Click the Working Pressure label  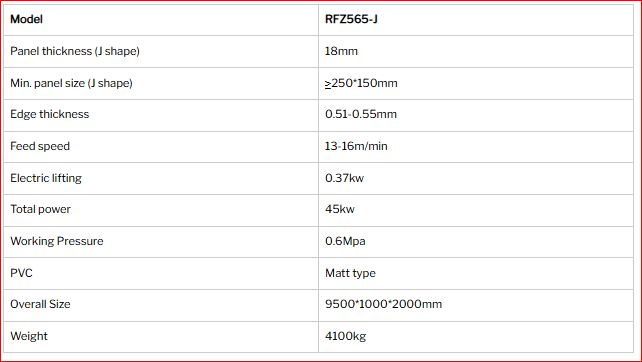(57, 241)
